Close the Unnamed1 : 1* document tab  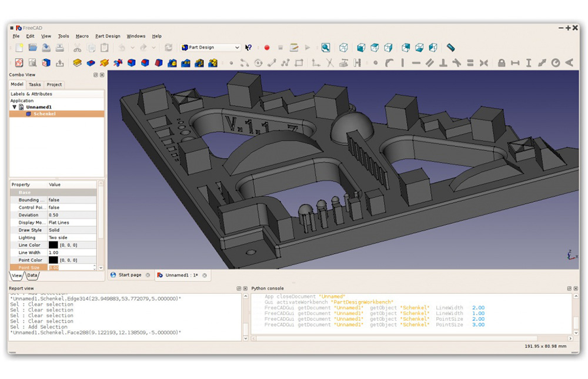(x=205, y=275)
